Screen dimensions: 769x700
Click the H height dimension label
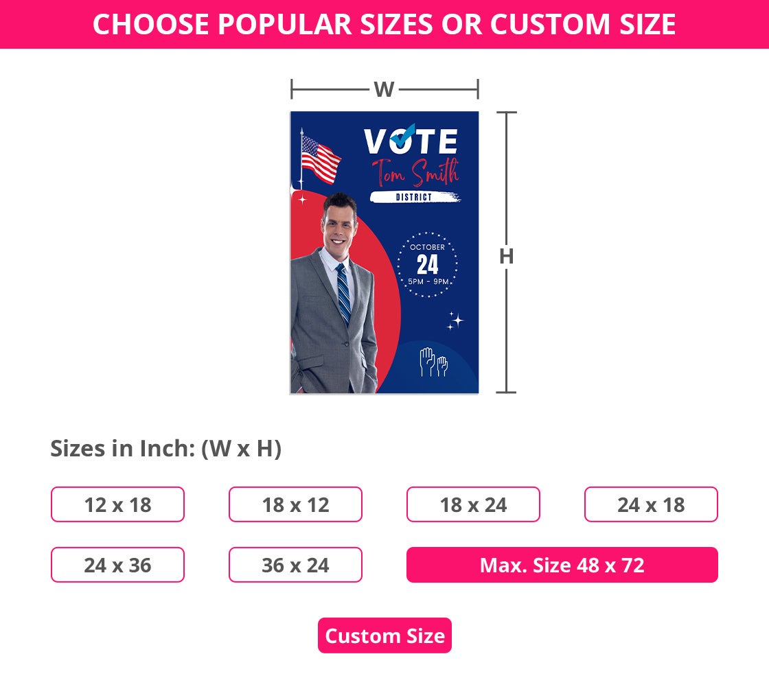coord(506,256)
